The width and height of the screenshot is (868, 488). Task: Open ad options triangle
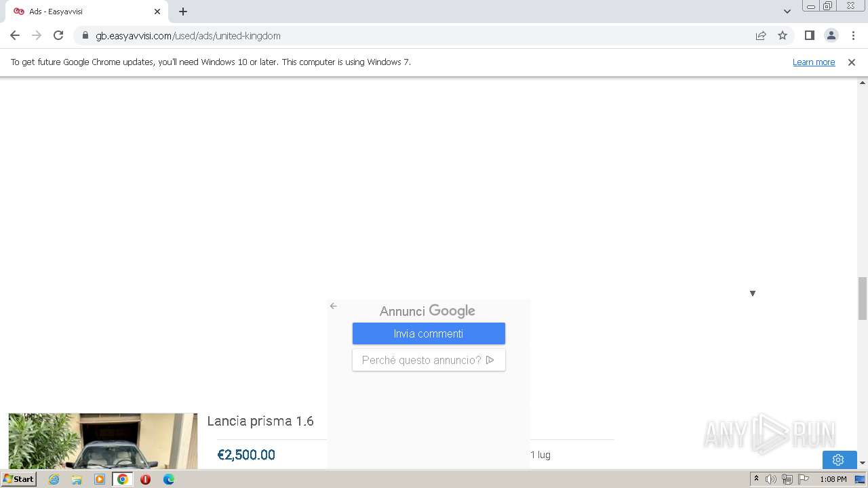752,293
